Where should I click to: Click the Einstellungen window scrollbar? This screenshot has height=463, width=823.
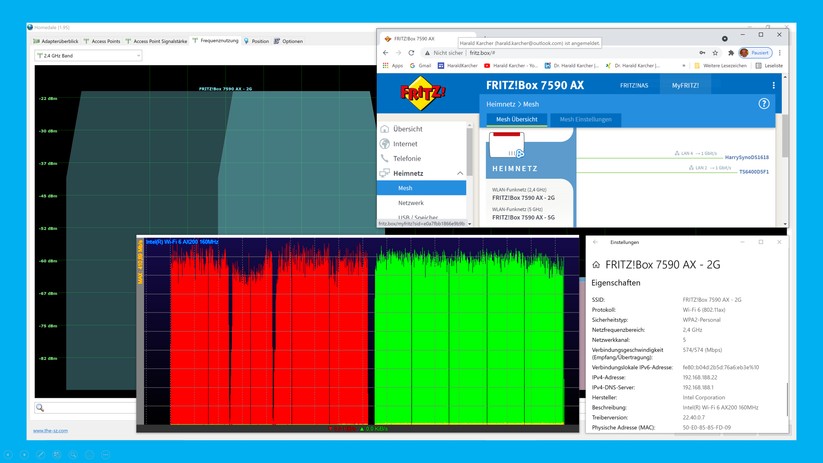[x=787, y=399]
